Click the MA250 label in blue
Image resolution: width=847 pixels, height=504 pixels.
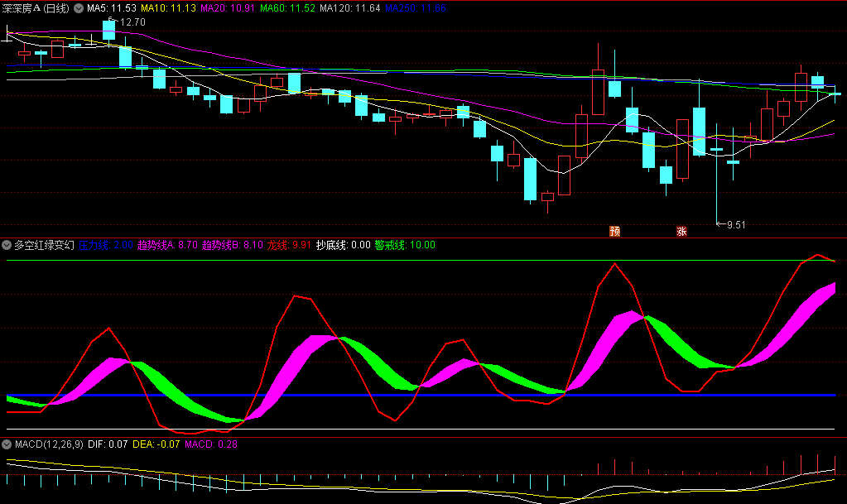pos(416,8)
